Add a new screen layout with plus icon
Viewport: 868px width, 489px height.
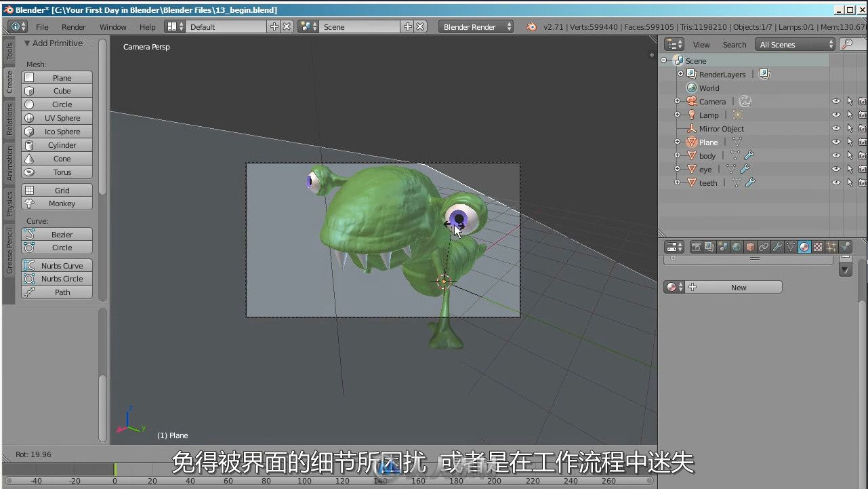(274, 26)
